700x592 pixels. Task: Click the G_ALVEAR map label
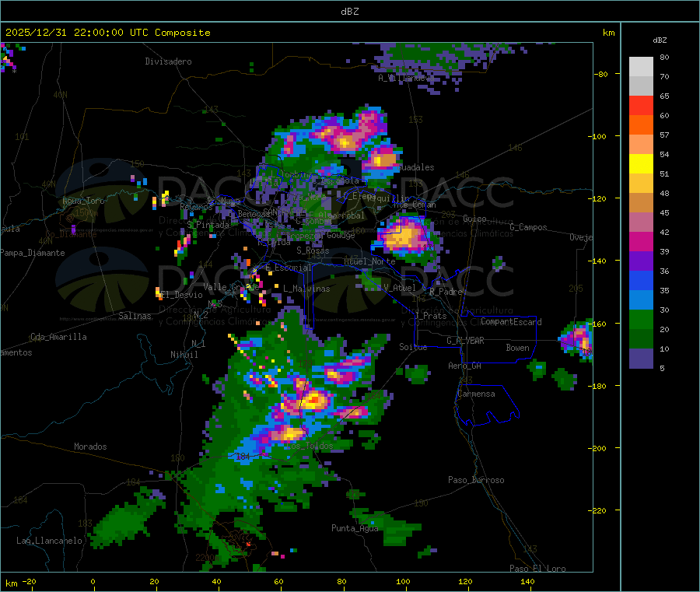click(x=465, y=341)
